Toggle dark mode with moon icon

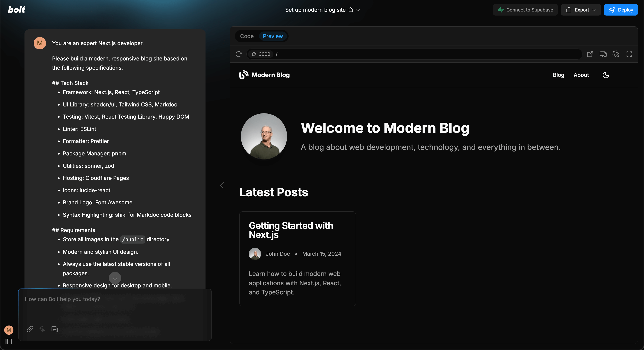[x=606, y=75]
